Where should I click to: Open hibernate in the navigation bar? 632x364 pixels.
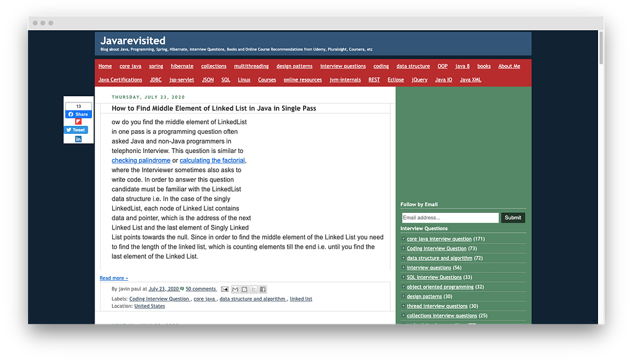(182, 66)
